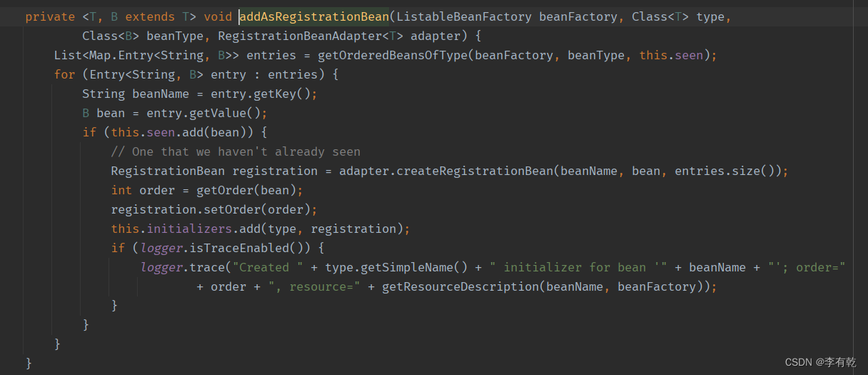Click the string literal "Created "
Screen dimensions: 868x375
[x=268, y=267]
